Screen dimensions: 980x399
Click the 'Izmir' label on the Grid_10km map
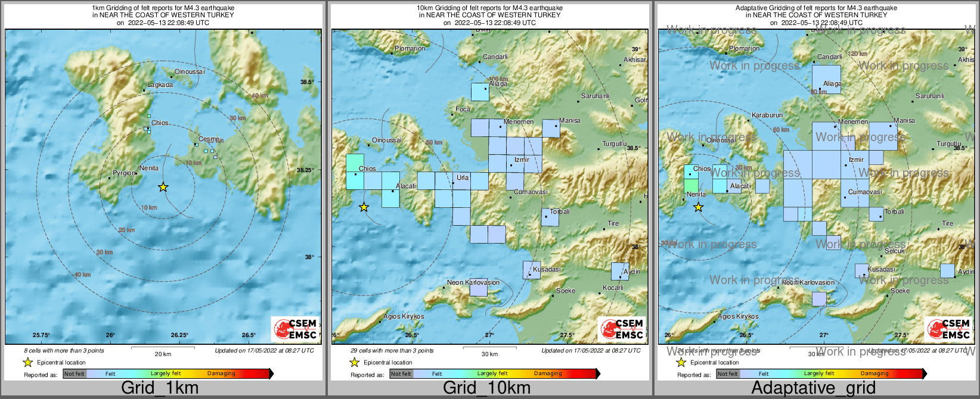coord(522,160)
